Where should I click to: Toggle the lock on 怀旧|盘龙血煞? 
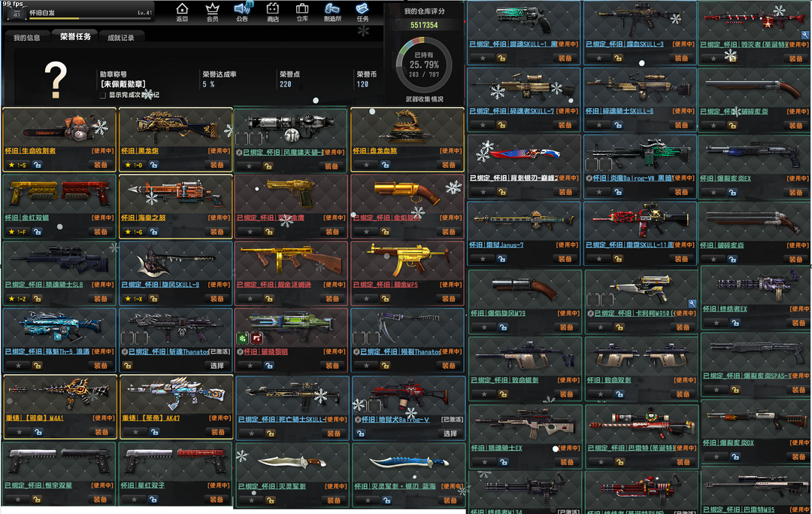(x=385, y=165)
